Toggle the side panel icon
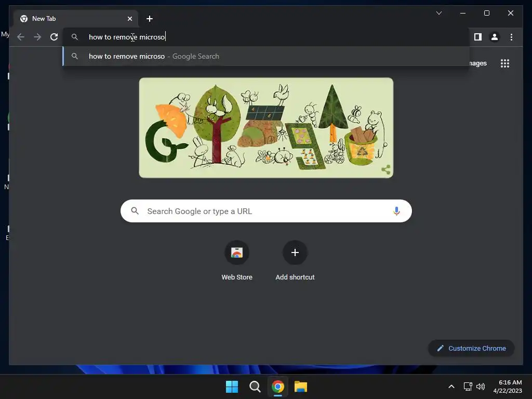Screen dimensions: 532x399 click(478, 37)
